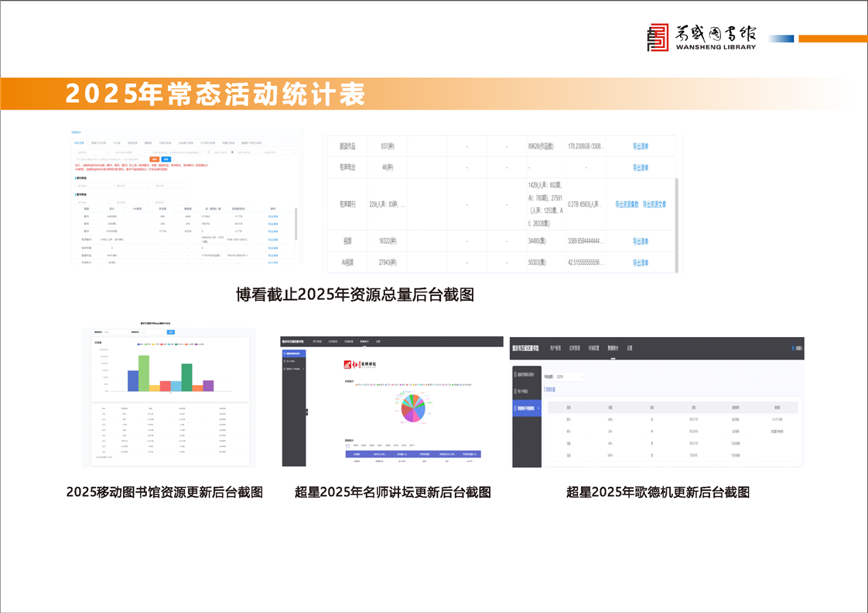The image size is (868, 613).
Task: Select the highlighted blue sidebar item in the 歌德机 screenshot
Action: (527, 408)
